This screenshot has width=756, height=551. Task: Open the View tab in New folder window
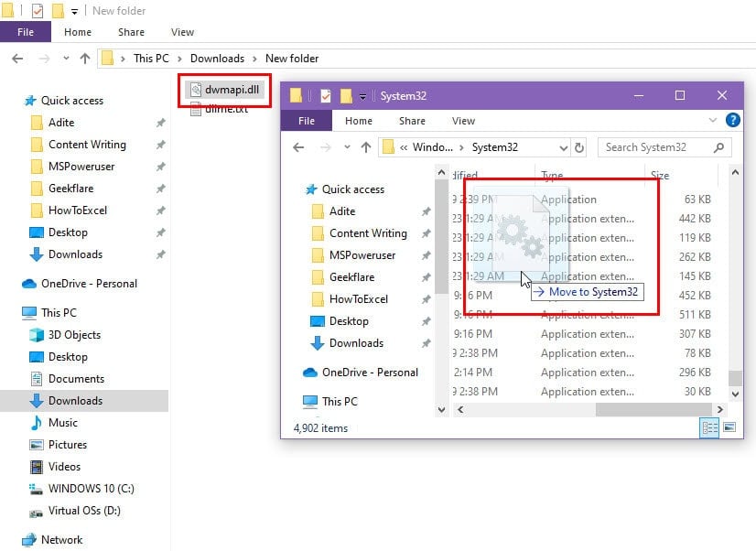[x=182, y=32]
